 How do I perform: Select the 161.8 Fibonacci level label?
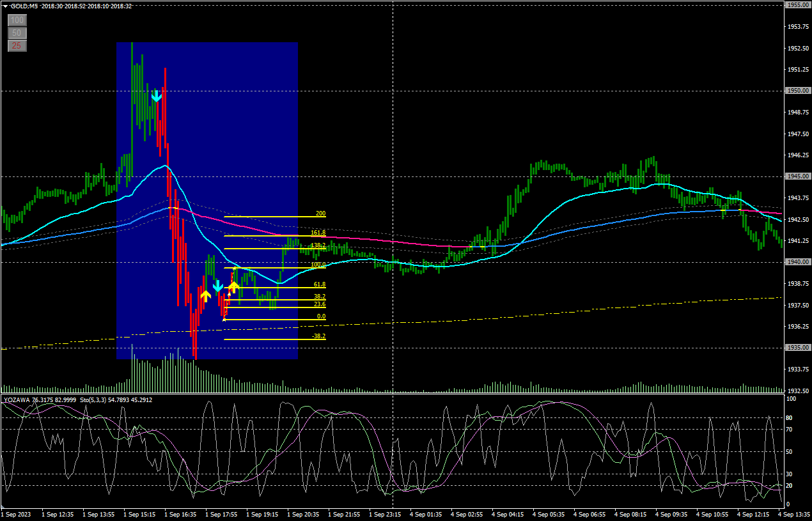point(318,233)
